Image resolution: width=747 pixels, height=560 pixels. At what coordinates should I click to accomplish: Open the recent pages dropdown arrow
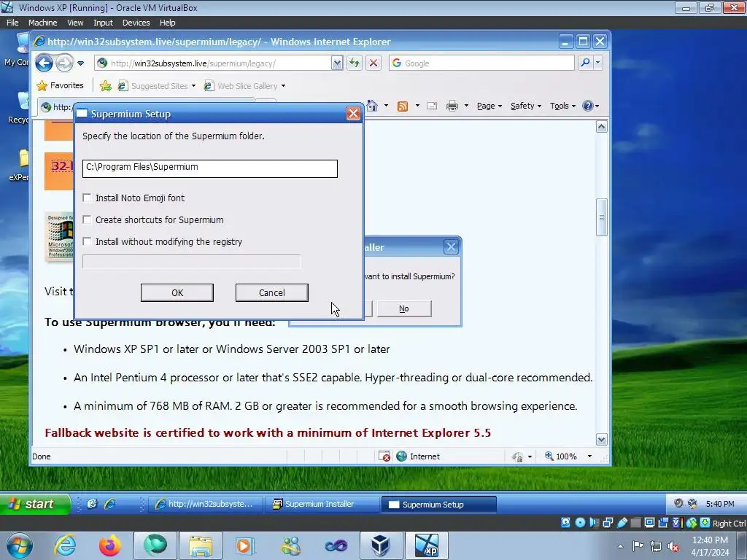click(x=80, y=63)
